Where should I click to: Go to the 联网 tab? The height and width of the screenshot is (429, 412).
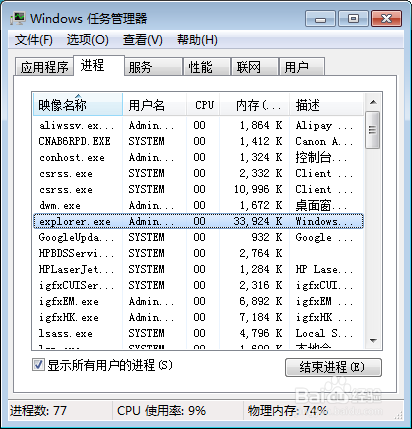pyautogui.click(x=255, y=67)
